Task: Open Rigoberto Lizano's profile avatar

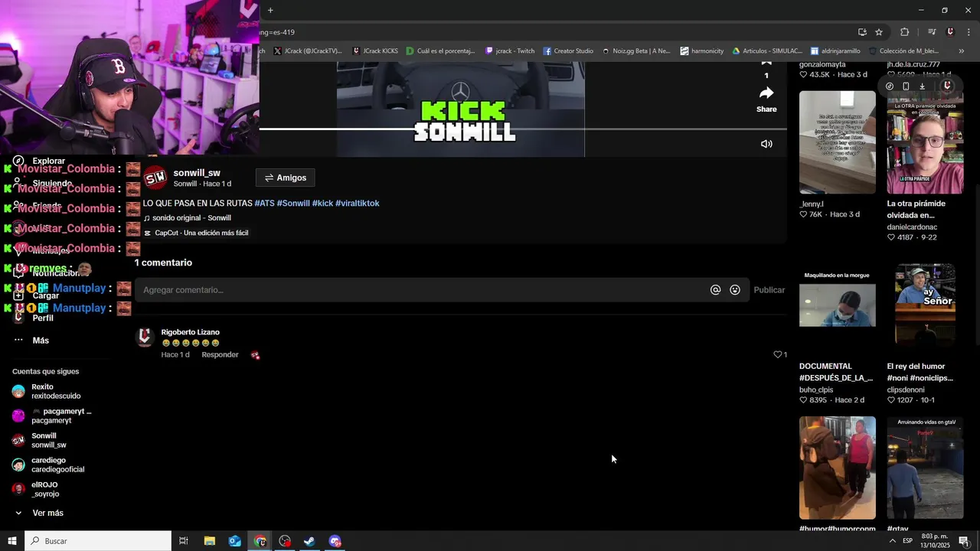Action: coord(145,337)
